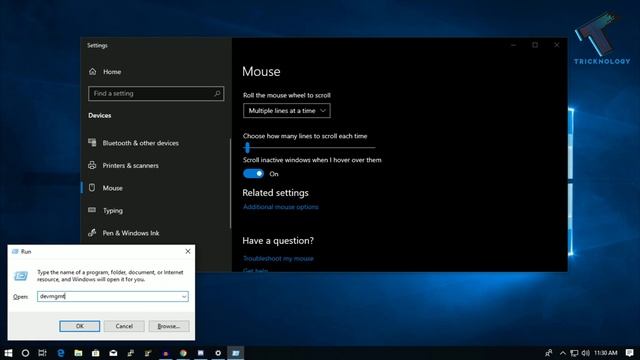Click the lines-to-scroll slider handle
Screen dimensions: 640x360
point(247,148)
